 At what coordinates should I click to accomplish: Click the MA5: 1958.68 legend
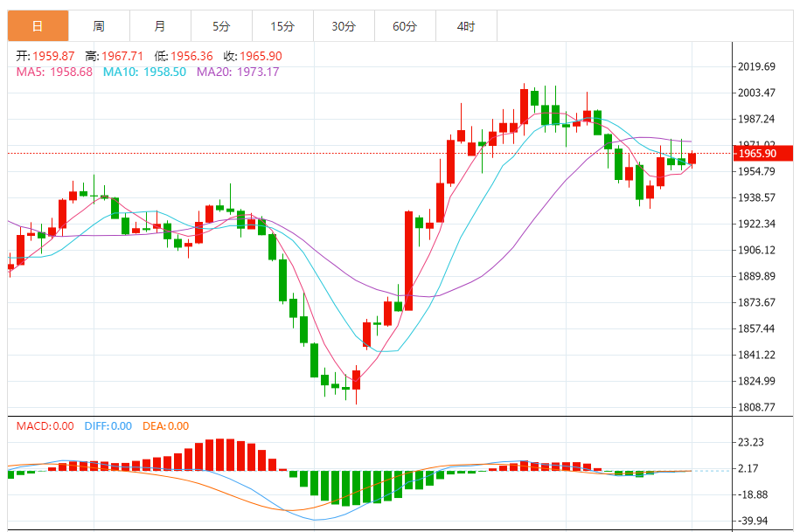(x=54, y=72)
